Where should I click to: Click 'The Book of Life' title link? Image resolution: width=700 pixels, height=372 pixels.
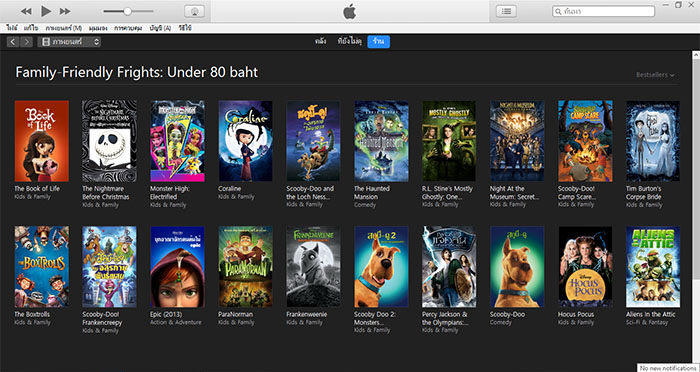pyautogui.click(x=37, y=188)
